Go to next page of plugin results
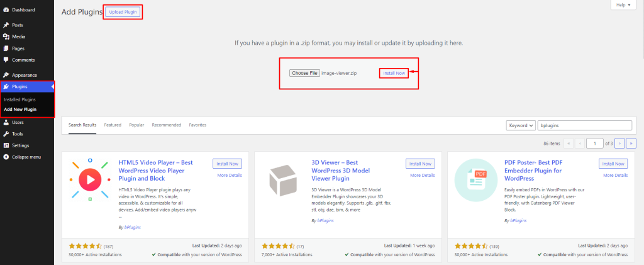Image resolution: width=644 pixels, height=265 pixels. (619, 143)
